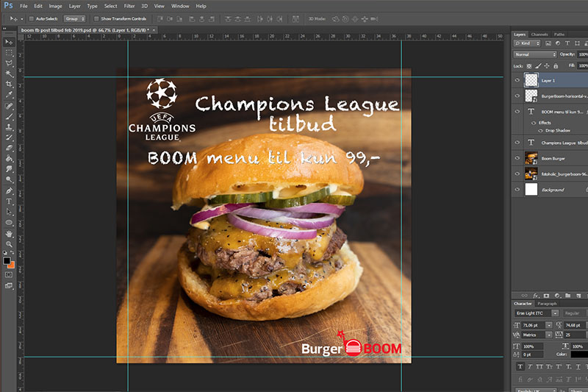Create a new layer group folder

567,296
